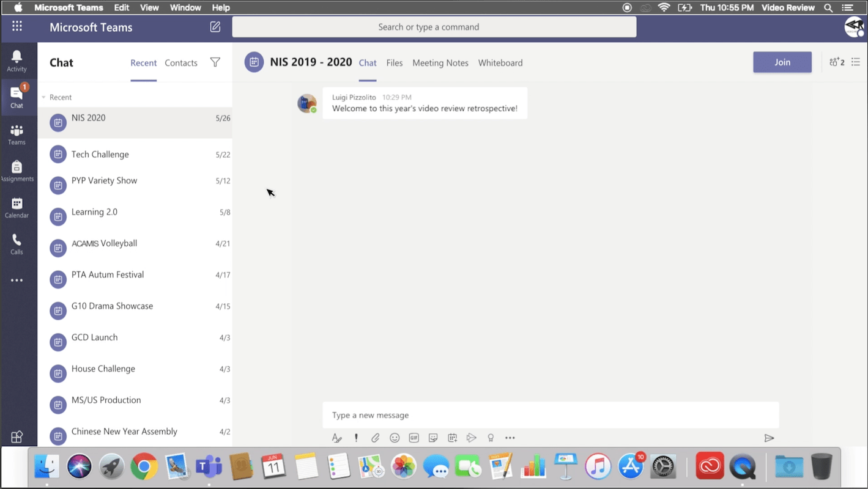Viewport: 868px width, 489px height.
Task: Open the text Format options icon
Action: click(x=336, y=438)
